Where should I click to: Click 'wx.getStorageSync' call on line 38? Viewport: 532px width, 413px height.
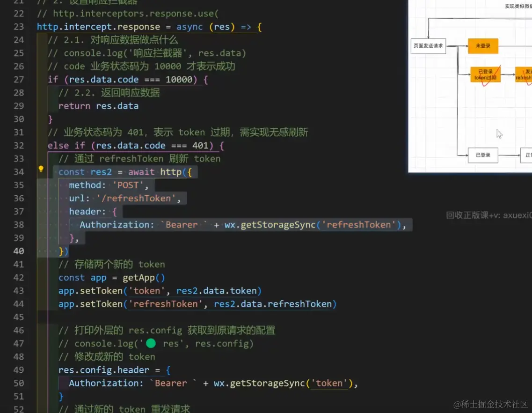[x=270, y=225]
